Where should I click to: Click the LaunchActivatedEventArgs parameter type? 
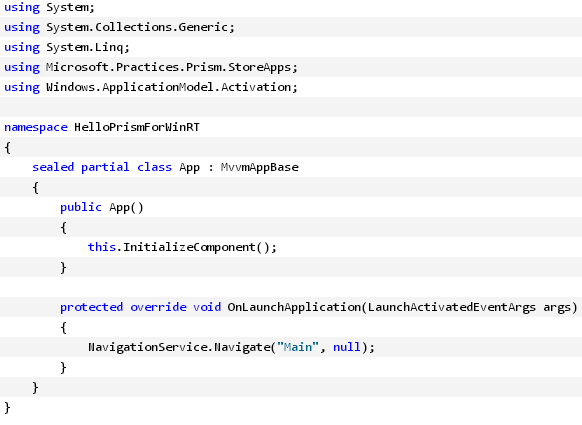coord(452,307)
